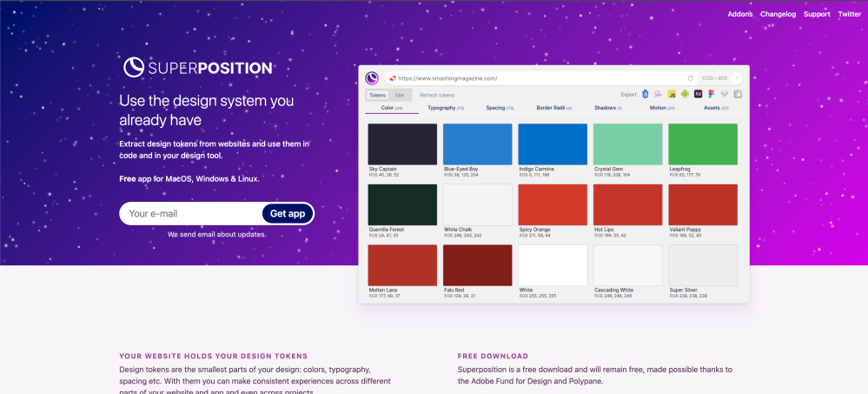Open the Spacing tab
Screen dimensions: 868x394
500,108
